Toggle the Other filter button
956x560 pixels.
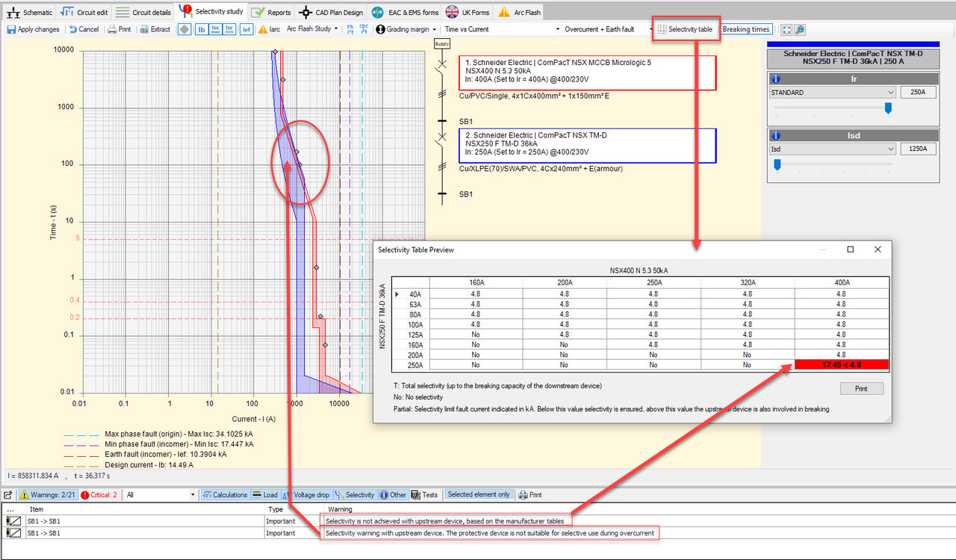click(394, 495)
